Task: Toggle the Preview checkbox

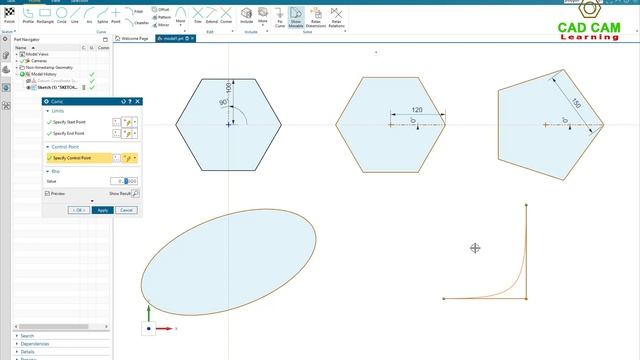Action: click(47, 193)
